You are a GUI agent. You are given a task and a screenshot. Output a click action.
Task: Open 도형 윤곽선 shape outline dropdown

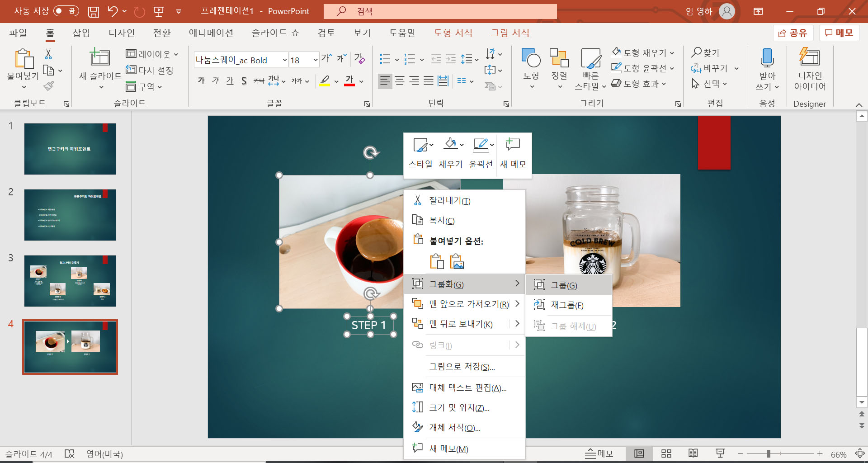(672, 68)
